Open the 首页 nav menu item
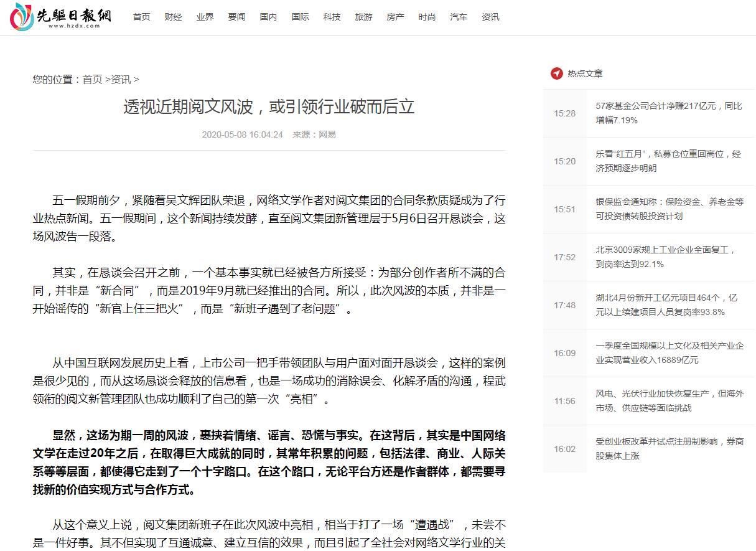The width and height of the screenshot is (756, 551). click(141, 17)
